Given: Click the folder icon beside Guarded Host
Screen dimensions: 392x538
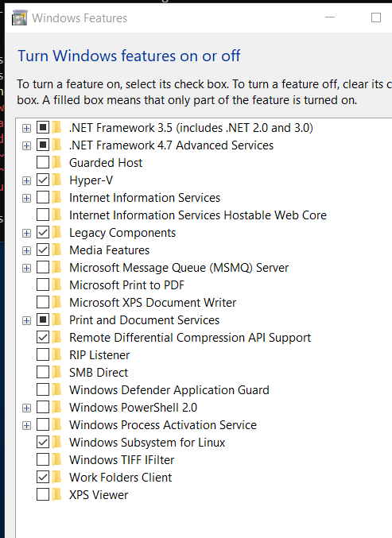Looking at the screenshot, I should pyautogui.click(x=57, y=162).
